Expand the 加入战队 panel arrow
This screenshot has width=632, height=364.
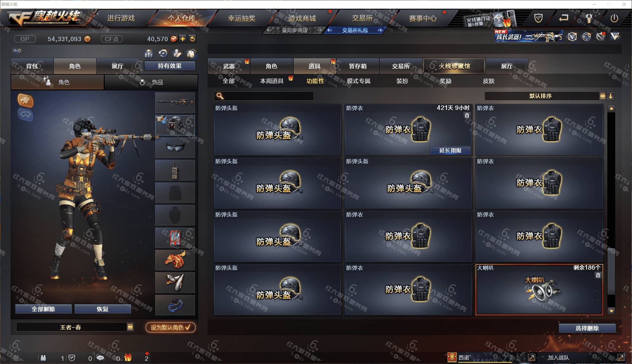click(x=620, y=357)
